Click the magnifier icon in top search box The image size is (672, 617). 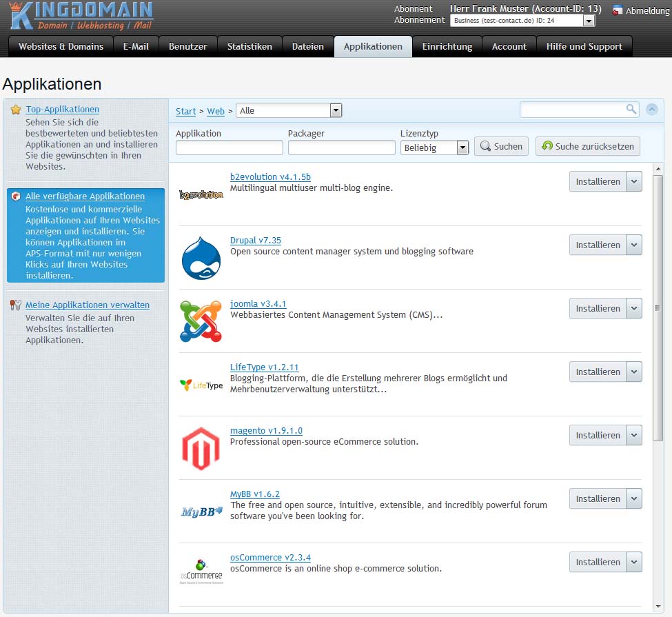[631, 109]
